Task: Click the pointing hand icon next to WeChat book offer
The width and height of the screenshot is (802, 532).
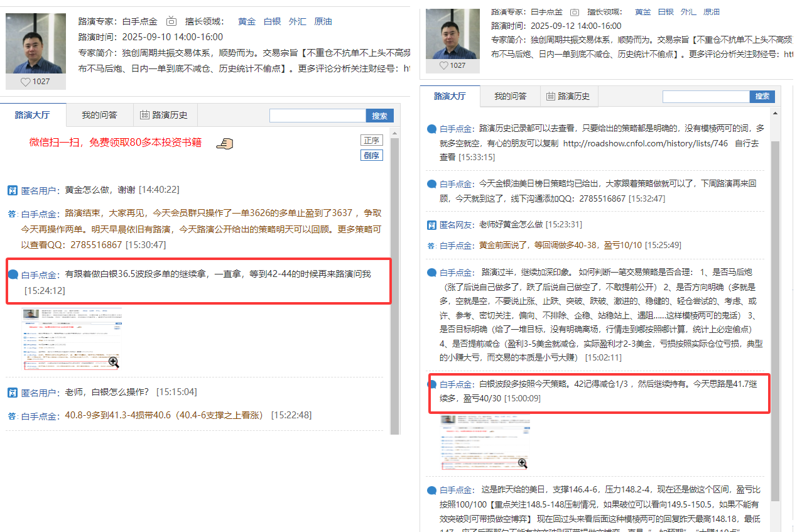Action: 224,143
